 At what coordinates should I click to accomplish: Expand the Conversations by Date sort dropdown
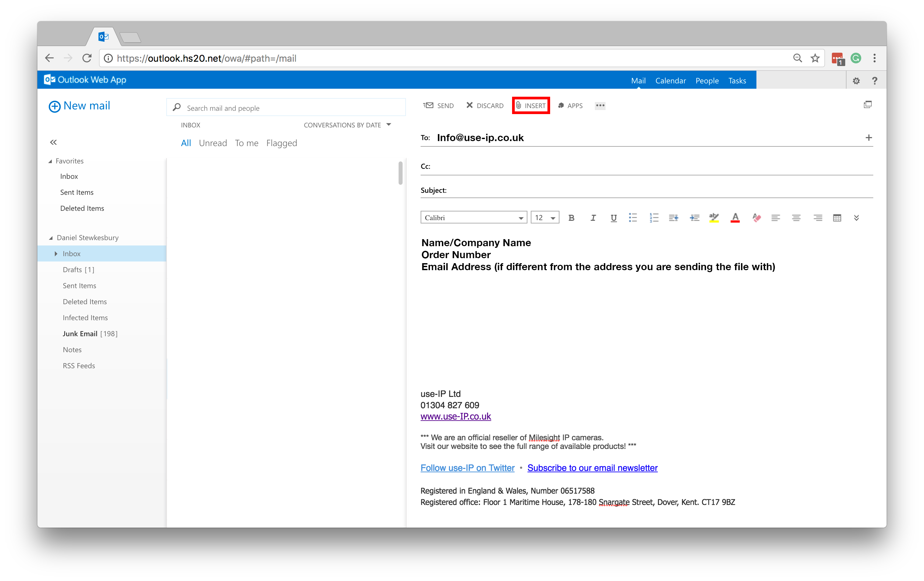389,125
